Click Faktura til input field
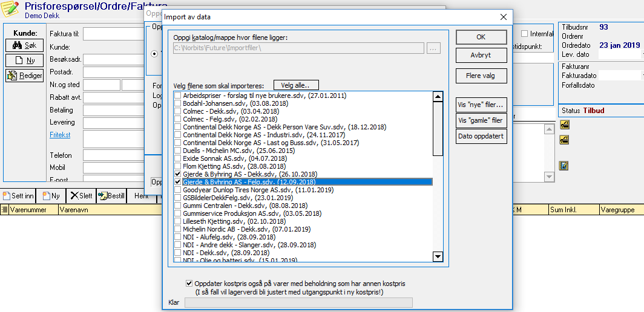The image size is (644, 312). click(113, 34)
